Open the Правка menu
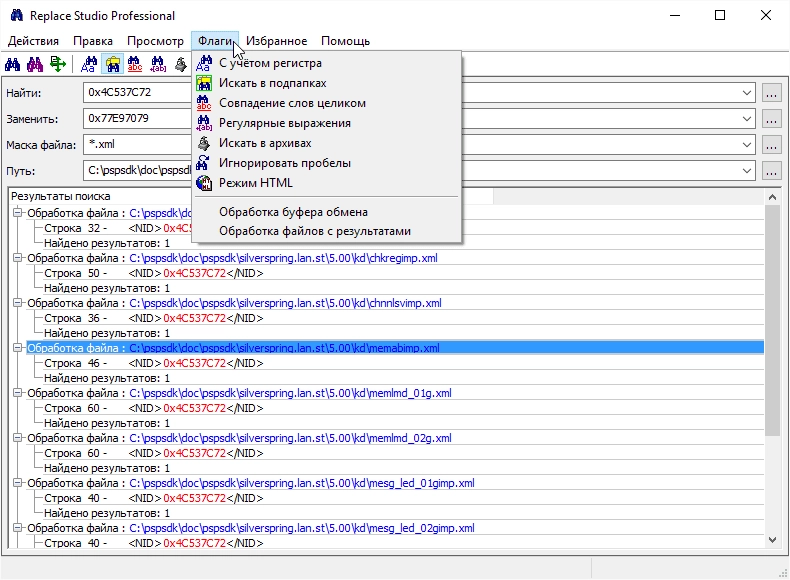Viewport: 790px width, 580px height. pyautogui.click(x=93, y=41)
